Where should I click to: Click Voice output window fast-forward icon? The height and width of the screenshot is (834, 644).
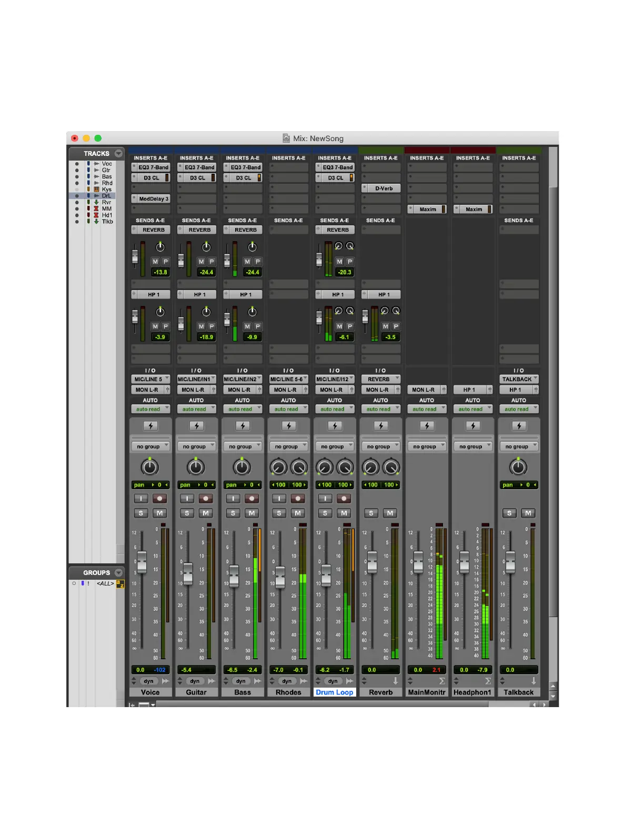tap(166, 681)
